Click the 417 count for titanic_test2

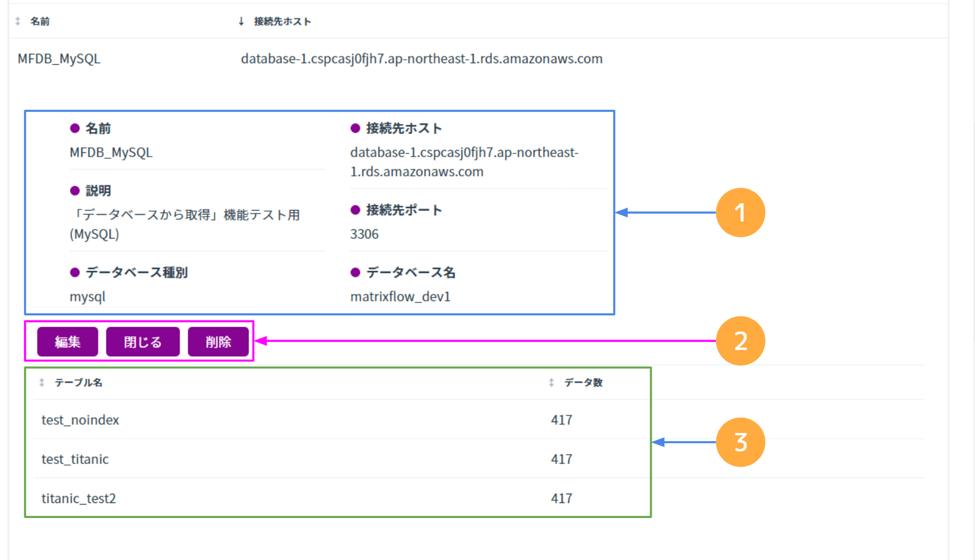[x=561, y=498]
